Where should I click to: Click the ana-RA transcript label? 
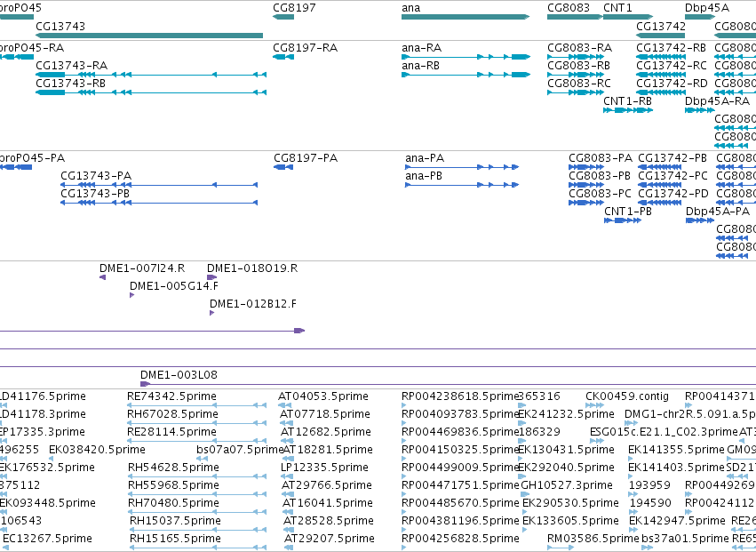(x=421, y=48)
